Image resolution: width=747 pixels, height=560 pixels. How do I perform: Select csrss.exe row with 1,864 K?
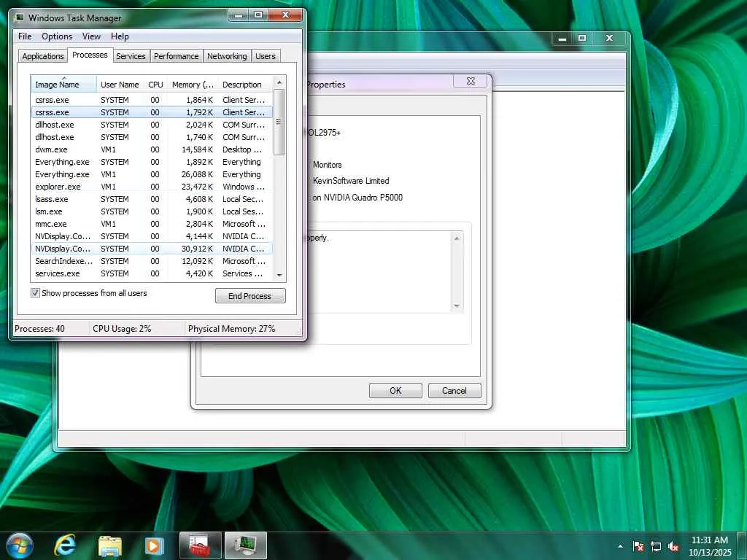[x=152, y=100]
